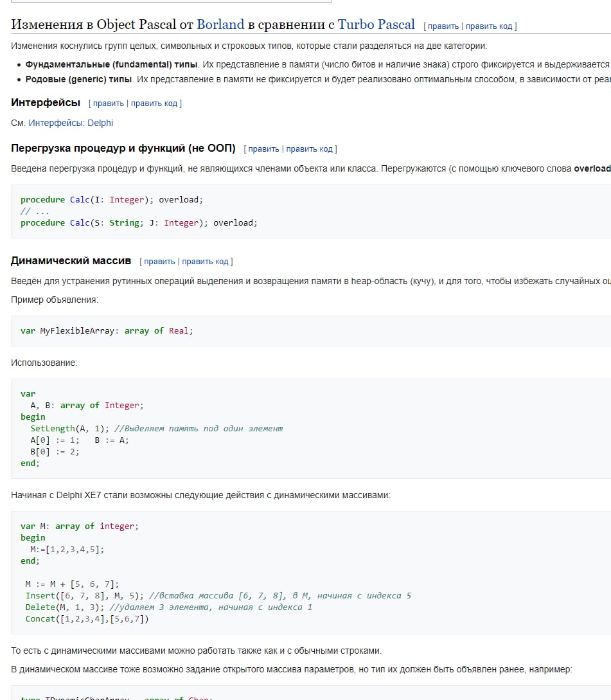Screen dimensions: 611x700
Task: Click the bold text 'Фундаментальные (fundamental) типы'
Action: [x=111, y=65]
